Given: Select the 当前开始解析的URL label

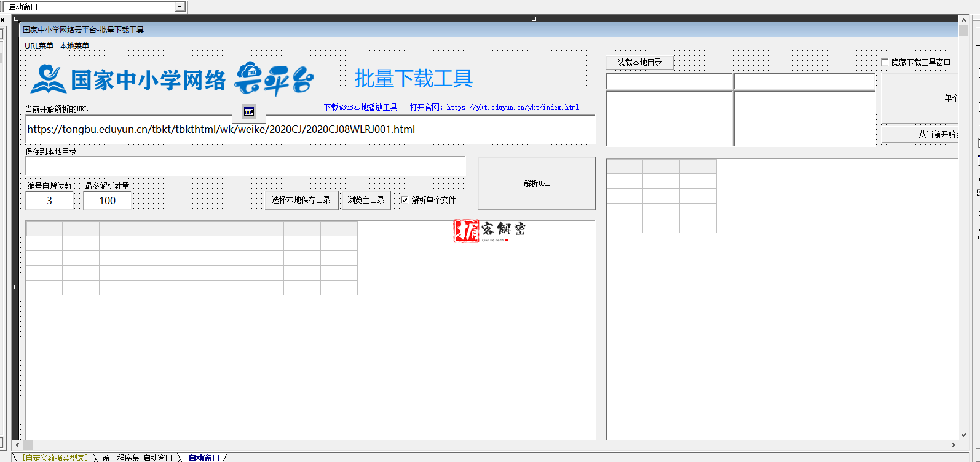Looking at the screenshot, I should click(x=57, y=109).
